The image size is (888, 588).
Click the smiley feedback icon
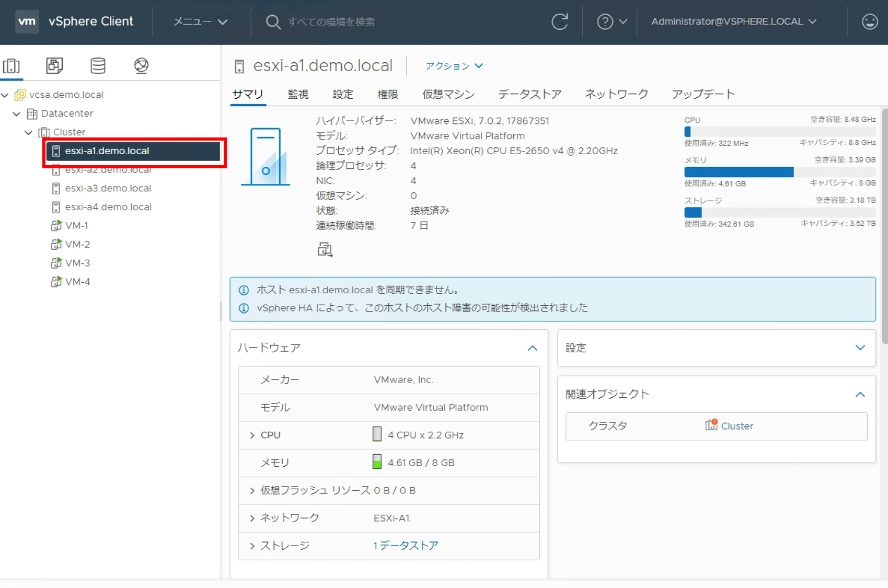870,21
